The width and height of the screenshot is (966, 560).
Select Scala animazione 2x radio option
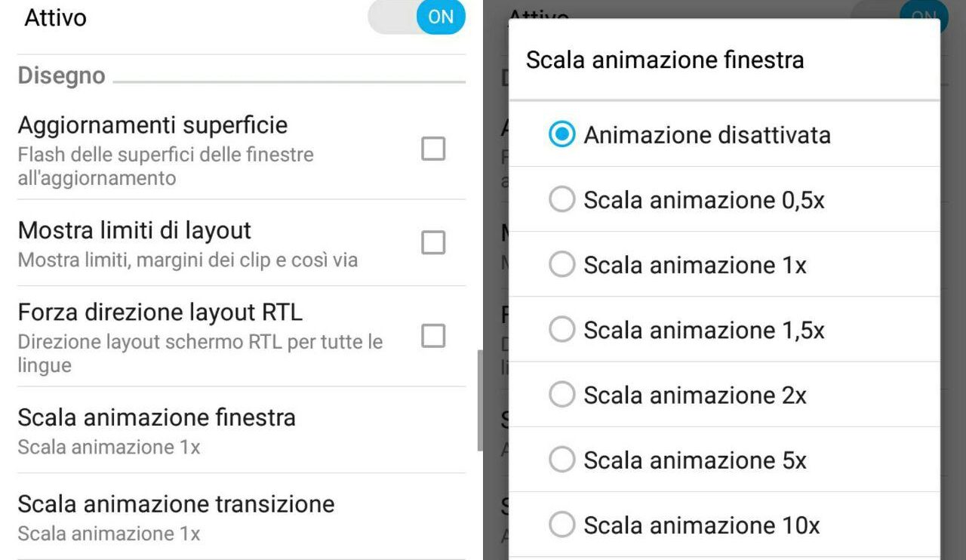click(562, 395)
